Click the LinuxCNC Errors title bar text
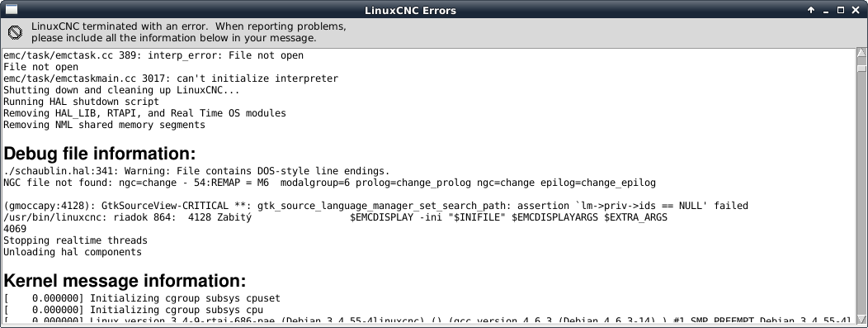868x328 pixels. [x=411, y=11]
